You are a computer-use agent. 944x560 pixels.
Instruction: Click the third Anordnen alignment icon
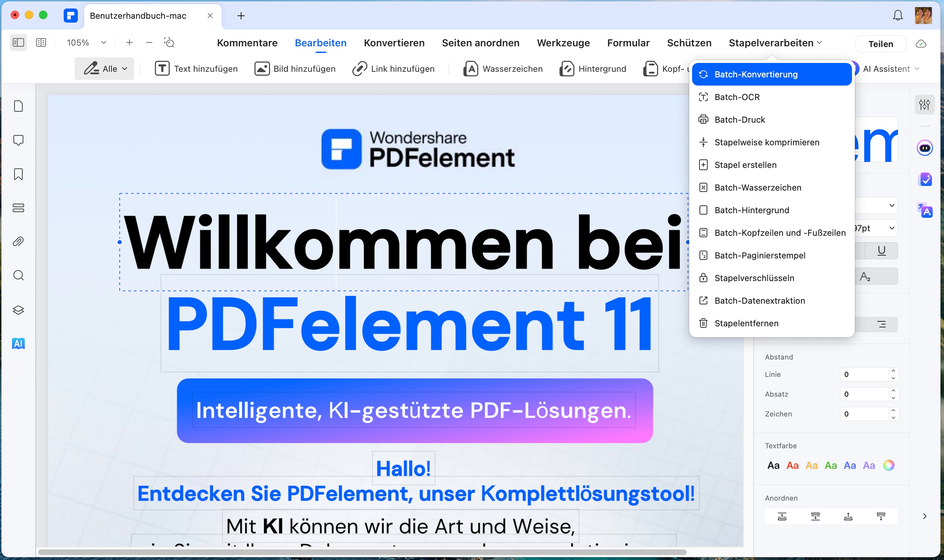(848, 516)
